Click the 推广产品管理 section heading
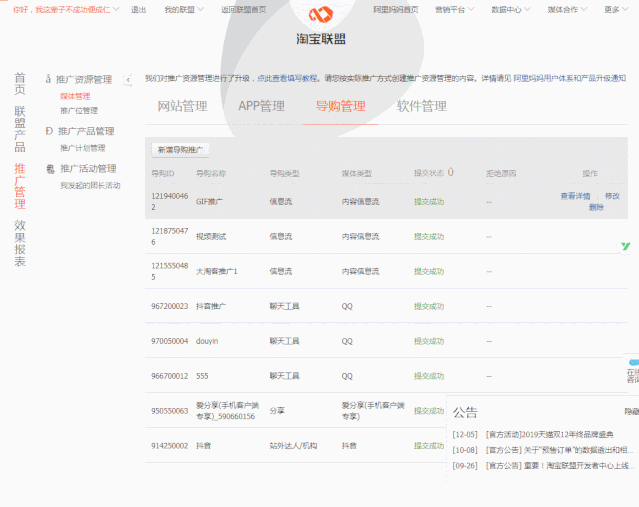Viewport: 639px width, 507px height. pyautogui.click(x=86, y=131)
